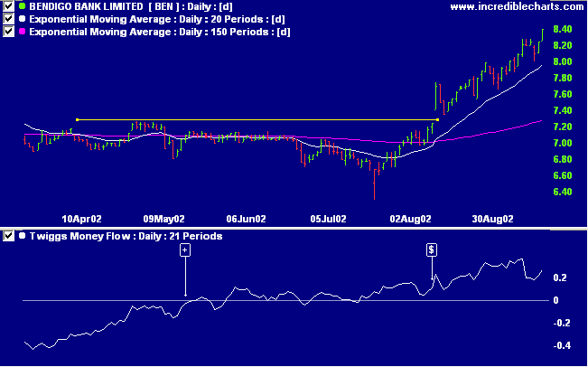
Task: Click the white dot beside Twiggs Money Flow
Action: 22,236
